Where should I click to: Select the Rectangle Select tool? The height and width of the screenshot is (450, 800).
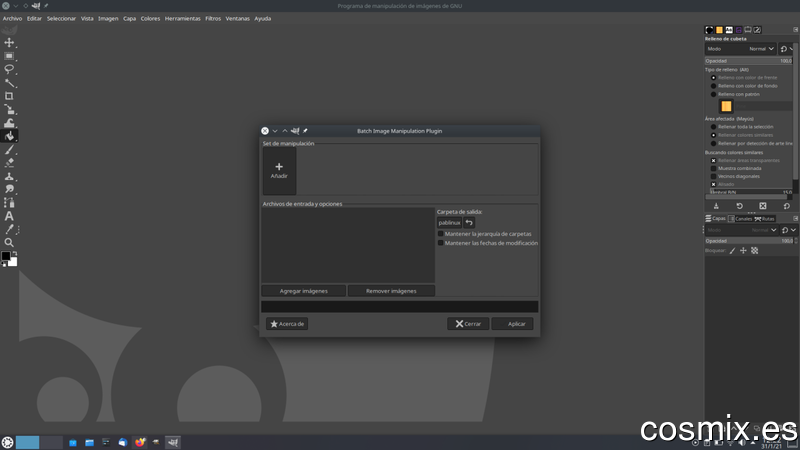pos(9,56)
